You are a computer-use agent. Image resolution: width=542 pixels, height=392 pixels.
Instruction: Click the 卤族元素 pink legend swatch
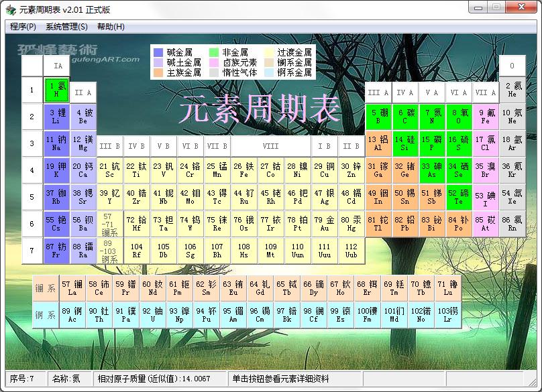tap(214, 62)
